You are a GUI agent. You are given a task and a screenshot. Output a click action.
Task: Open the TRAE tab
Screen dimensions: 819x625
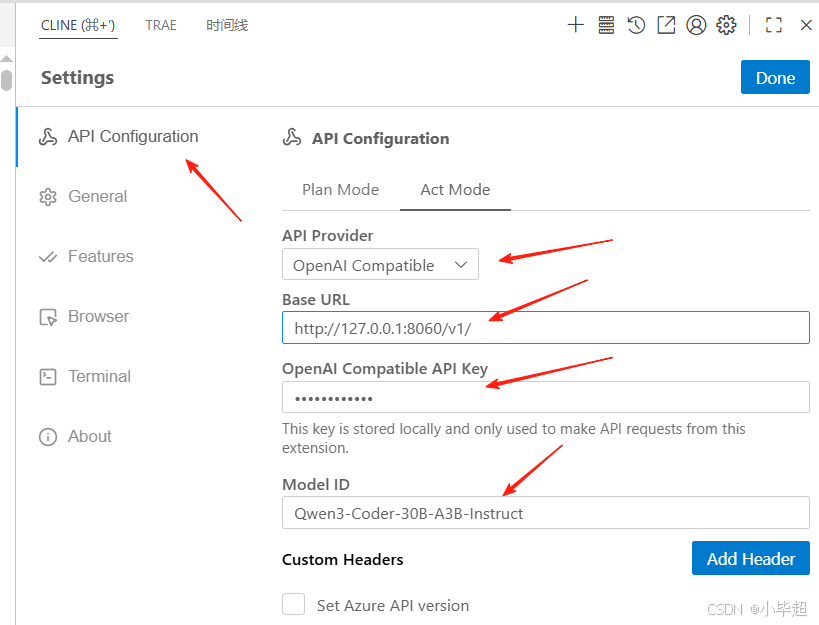161,25
